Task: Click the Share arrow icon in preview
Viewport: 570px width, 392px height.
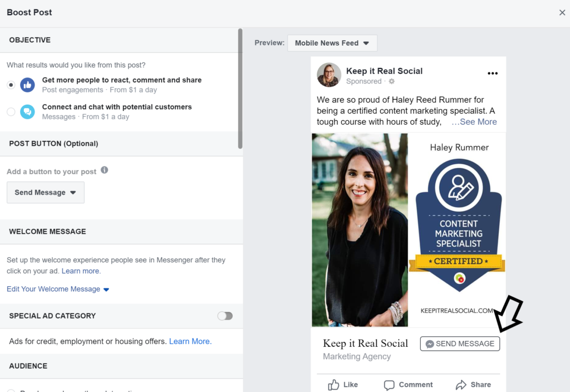Action: (x=461, y=385)
